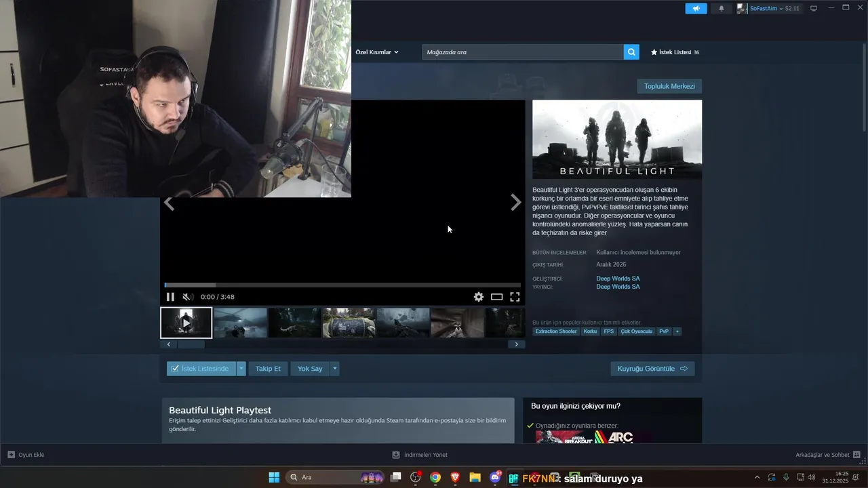
Task: Click Kuyruğu Görüntüle button
Action: click(652, 369)
